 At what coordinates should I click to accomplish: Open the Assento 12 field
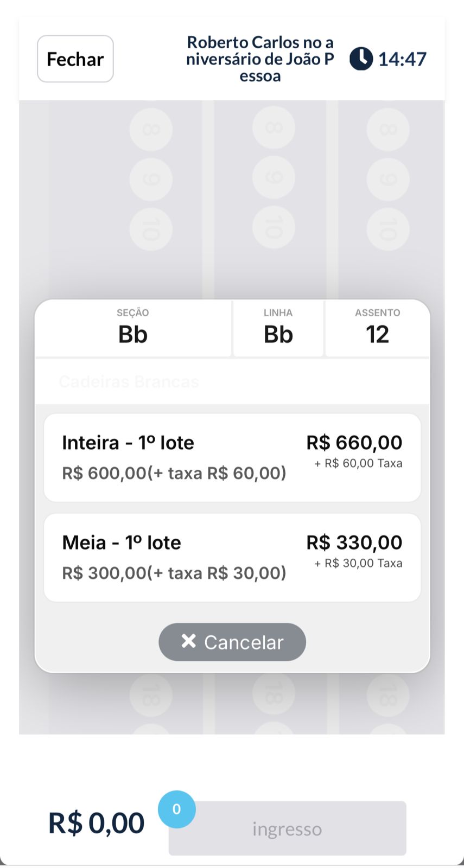tap(378, 328)
